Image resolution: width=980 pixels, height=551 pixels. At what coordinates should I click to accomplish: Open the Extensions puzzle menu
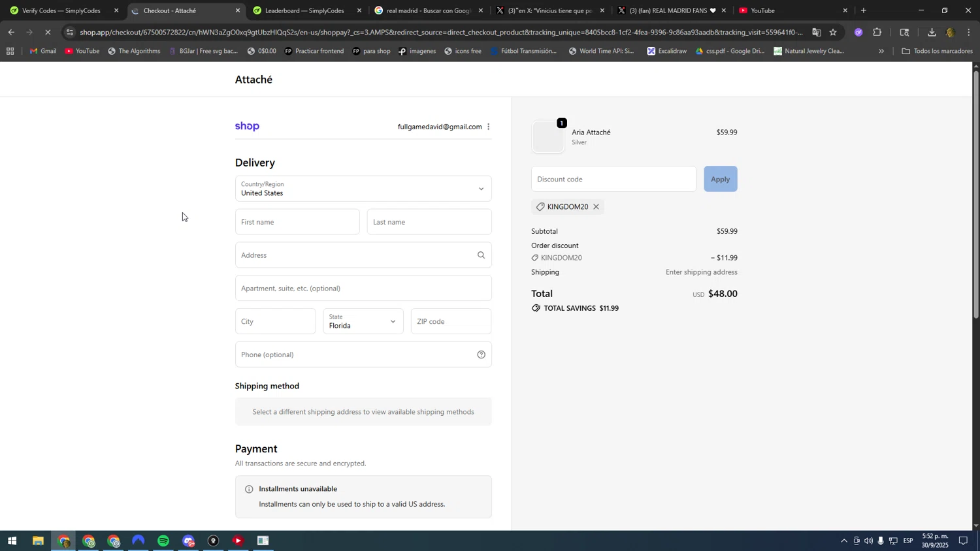coord(877,33)
